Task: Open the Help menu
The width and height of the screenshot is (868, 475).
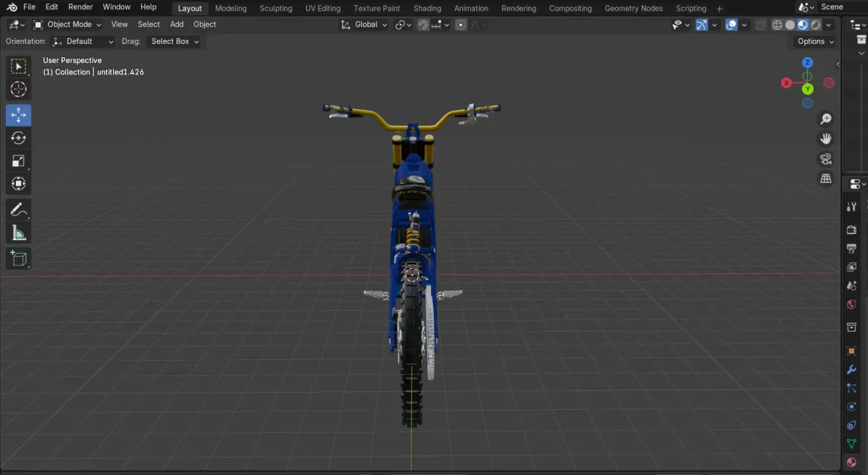Action: click(x=148, y=7)
